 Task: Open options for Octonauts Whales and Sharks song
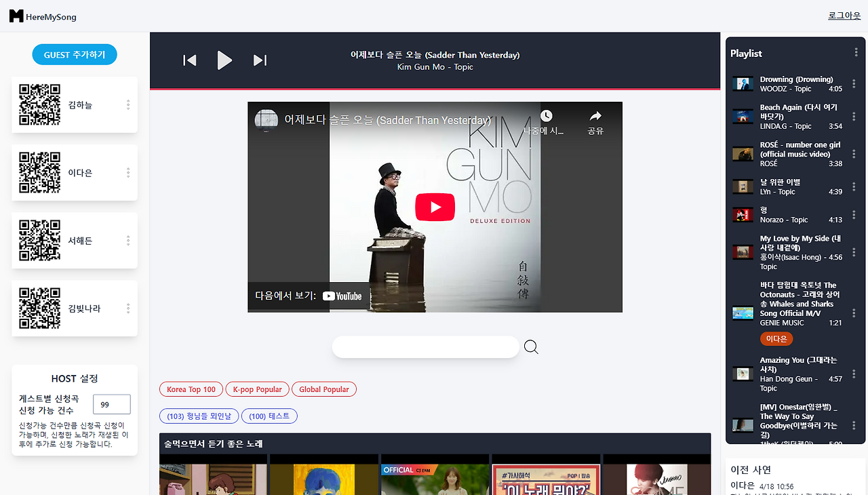[x=854, y=313]
